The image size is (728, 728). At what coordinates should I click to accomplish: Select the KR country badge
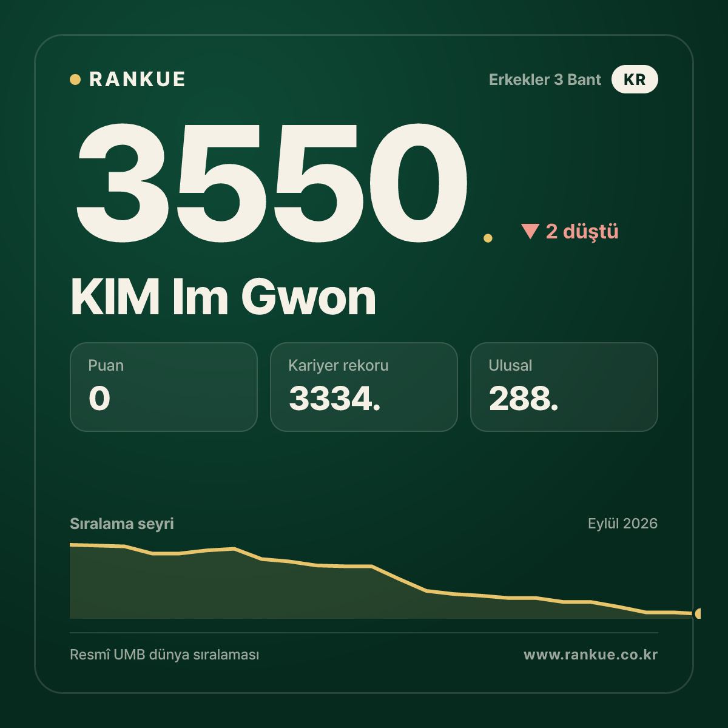pyautogui.click(x=635, y=79)
